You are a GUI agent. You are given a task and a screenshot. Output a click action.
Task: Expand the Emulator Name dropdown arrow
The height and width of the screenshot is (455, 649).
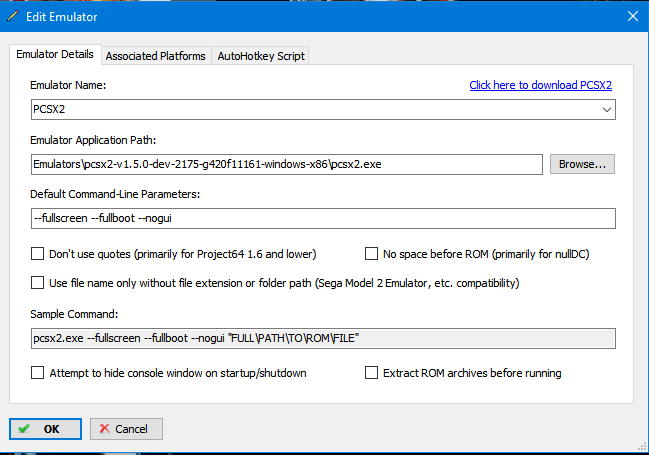pos(606,110)
